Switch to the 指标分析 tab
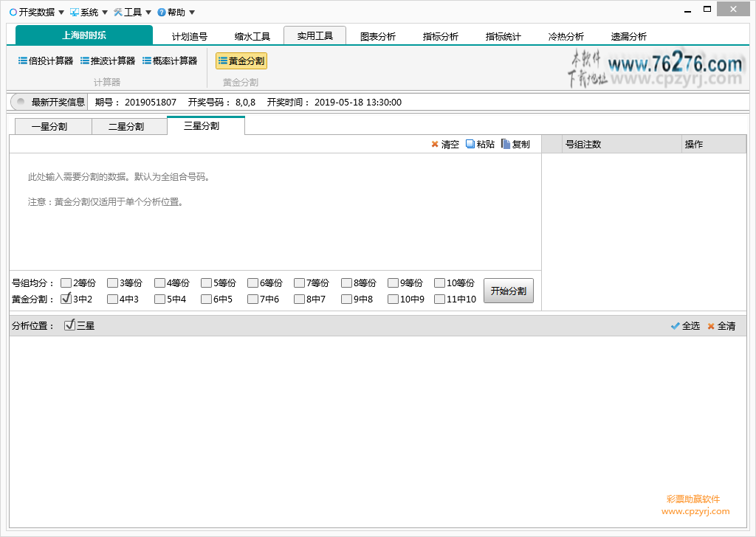756x537 pixels. (440, 36)
